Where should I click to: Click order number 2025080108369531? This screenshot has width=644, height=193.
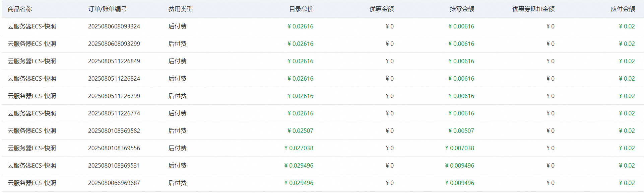tap(114, 166)
